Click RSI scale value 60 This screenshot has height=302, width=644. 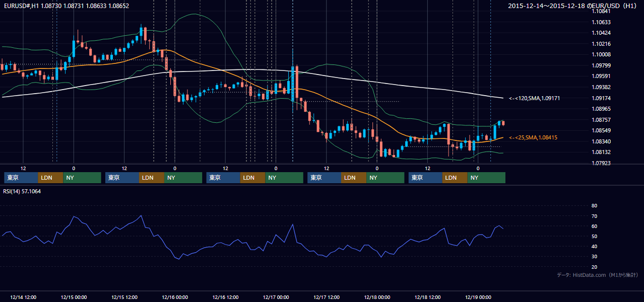click(595, 226)
